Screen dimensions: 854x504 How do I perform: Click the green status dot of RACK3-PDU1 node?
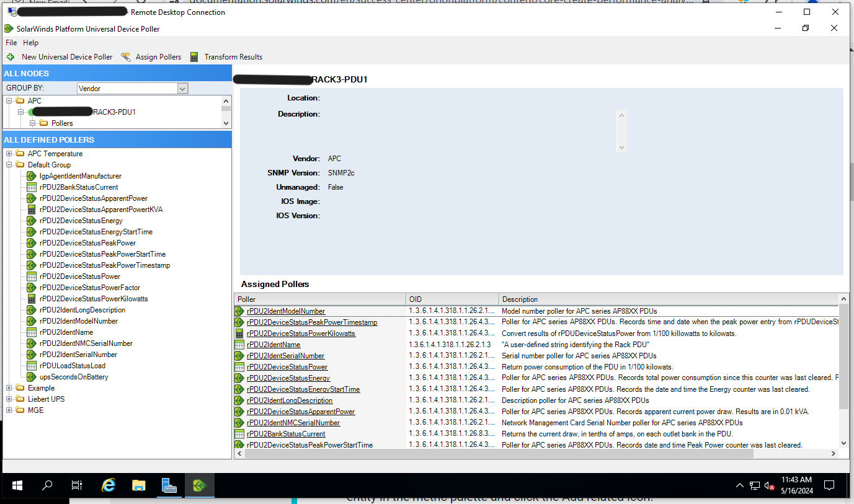click(x=31, y=112)
